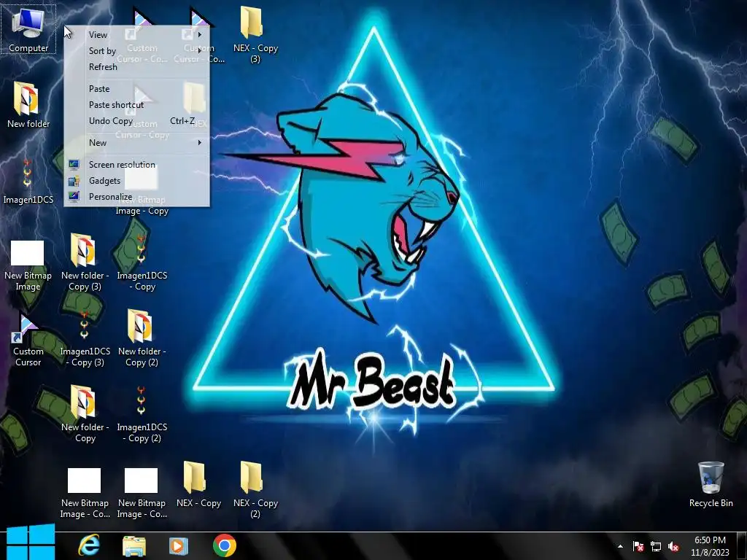Screen dimensions: 747x560
Task: Launch Internet Explorer from the taskbar
Action: click(89, 545)
